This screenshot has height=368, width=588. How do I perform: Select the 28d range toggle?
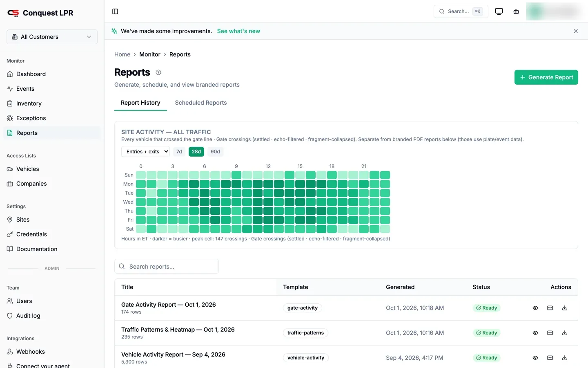pos(196,152)
